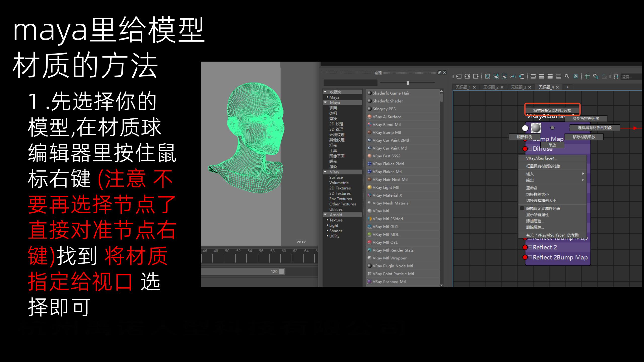Click the Create panel search field
Screen dimensions: 644x362
350,83
